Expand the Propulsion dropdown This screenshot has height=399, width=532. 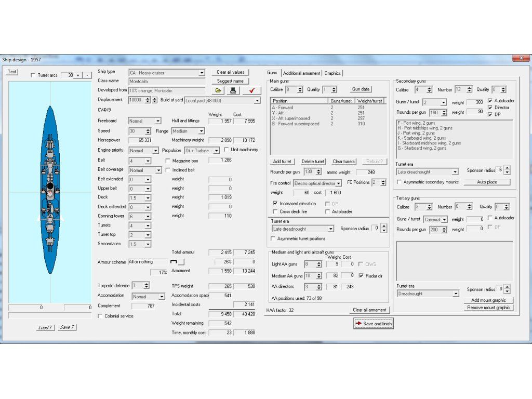tap(216, 151)
